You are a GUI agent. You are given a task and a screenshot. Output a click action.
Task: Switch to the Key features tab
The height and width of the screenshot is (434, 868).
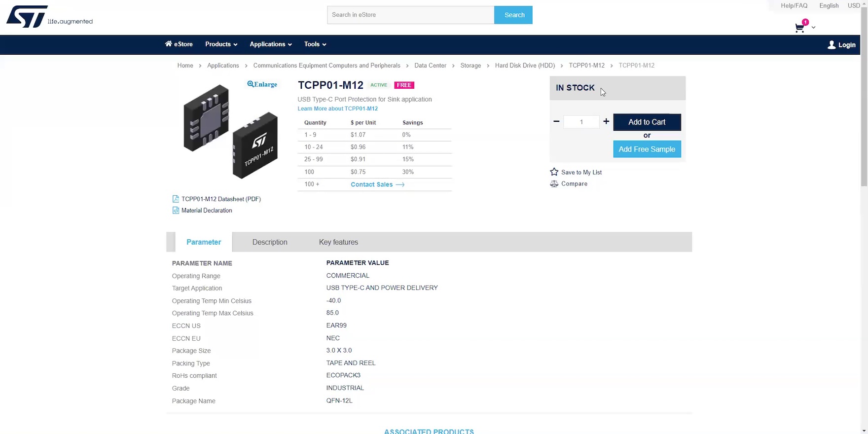(x=338, y=242)
